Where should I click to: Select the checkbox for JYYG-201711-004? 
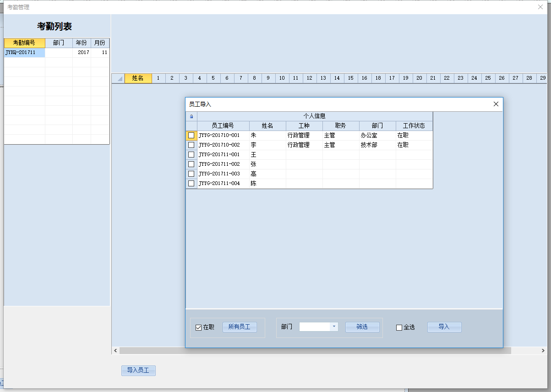(x=191, y=184)
